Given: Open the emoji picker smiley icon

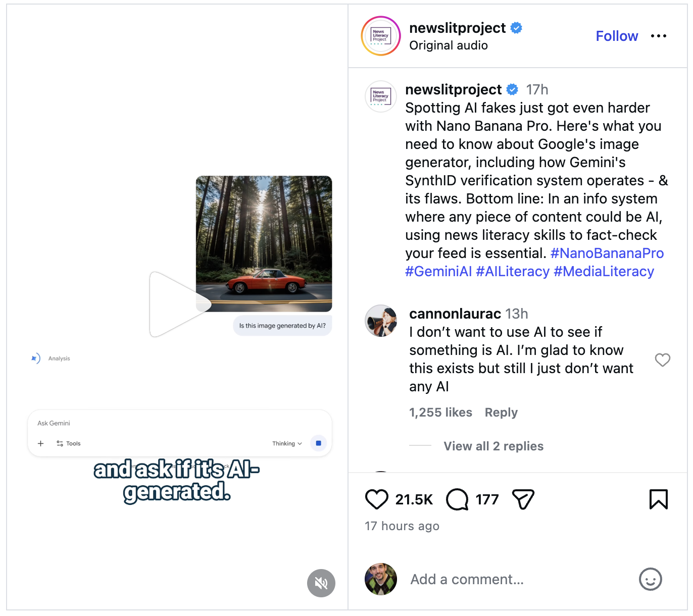Looking at the screenshot, I should [x=650, y=579].
